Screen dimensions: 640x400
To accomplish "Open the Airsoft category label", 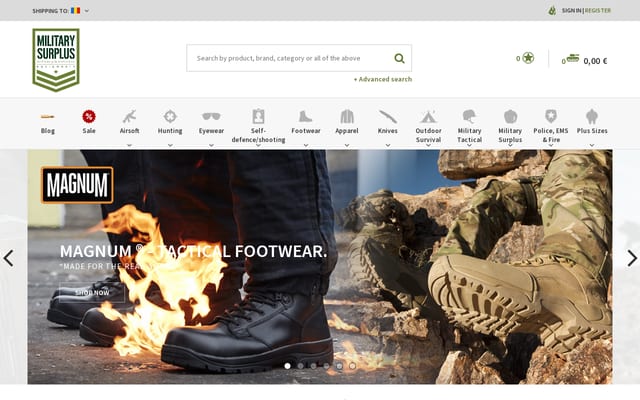I will pyautogui.click(x=129, y=131).
